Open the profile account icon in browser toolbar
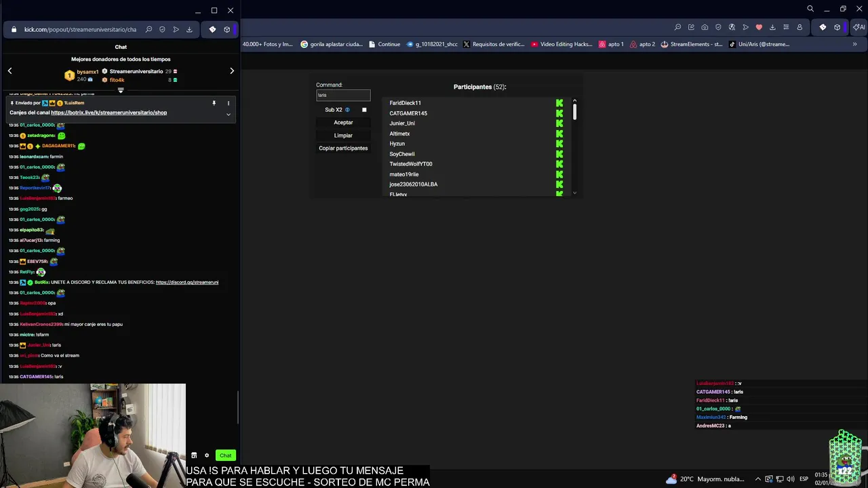The width and height of the screenshot is (868, 488). coord(800,27)
